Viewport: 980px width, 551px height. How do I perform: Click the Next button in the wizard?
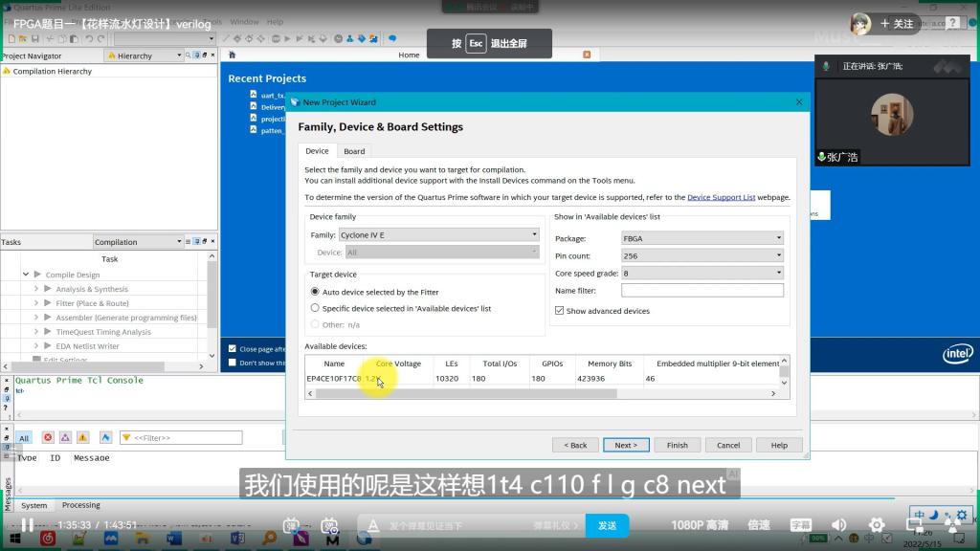[x=626, y=445]
